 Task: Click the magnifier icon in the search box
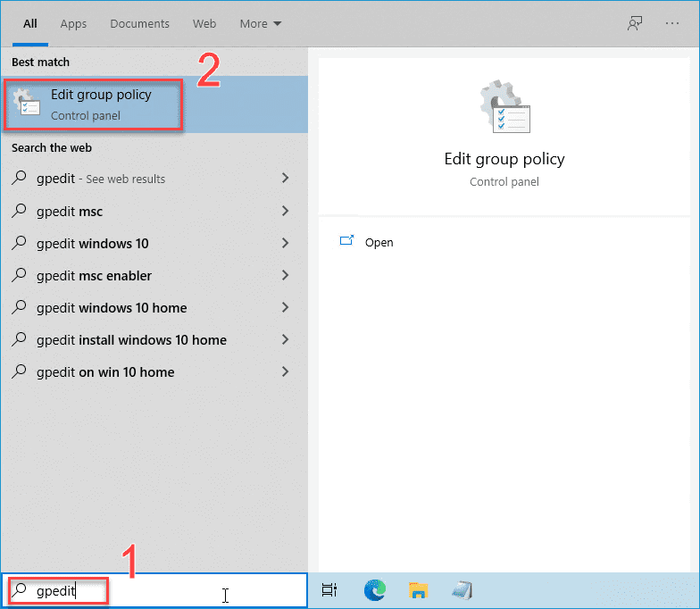point(20,590)
